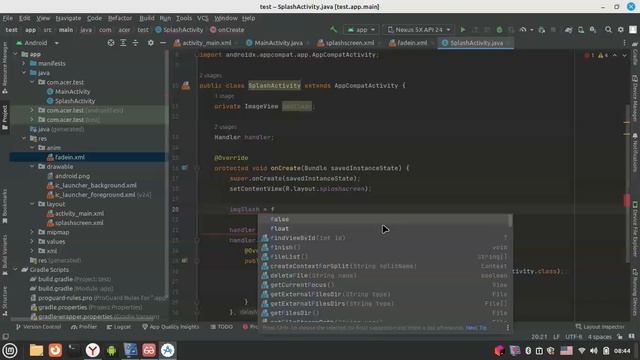This screenshot has height=360, width=640.
Task: Click Collapse All icon in Project panel
Action: pyautogui.click(x=135, y=42)
